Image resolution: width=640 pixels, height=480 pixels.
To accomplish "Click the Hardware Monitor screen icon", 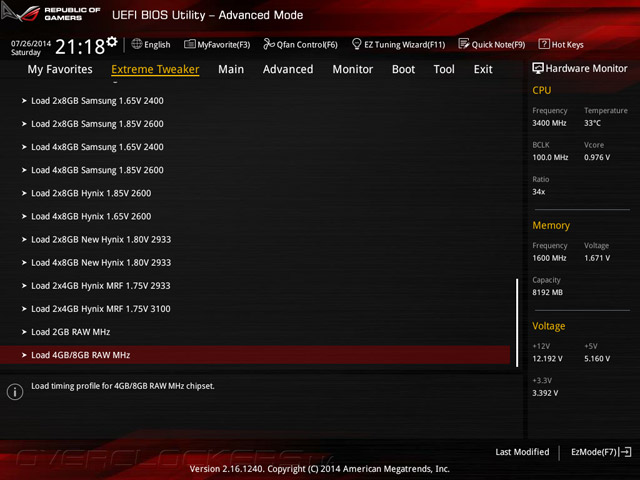I will click(x=538, y=68).
